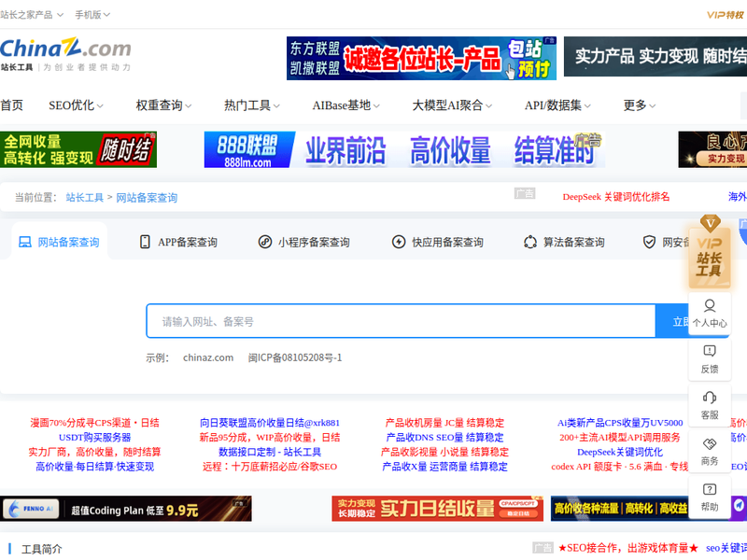Open the 实力产品 实力变现 banner
The height and width of the screenshot is (560, 747).
(x=655, y=56)
